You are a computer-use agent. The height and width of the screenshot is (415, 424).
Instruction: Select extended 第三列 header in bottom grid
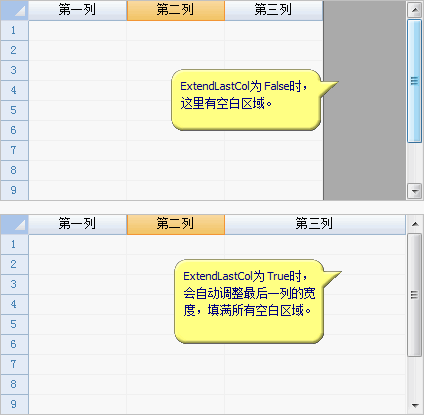pos(315,224)
